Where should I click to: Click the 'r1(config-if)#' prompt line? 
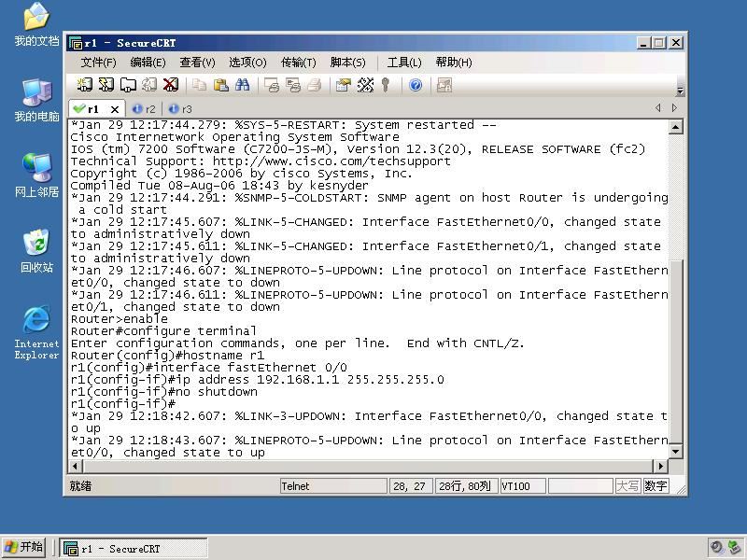coord(123,404)
